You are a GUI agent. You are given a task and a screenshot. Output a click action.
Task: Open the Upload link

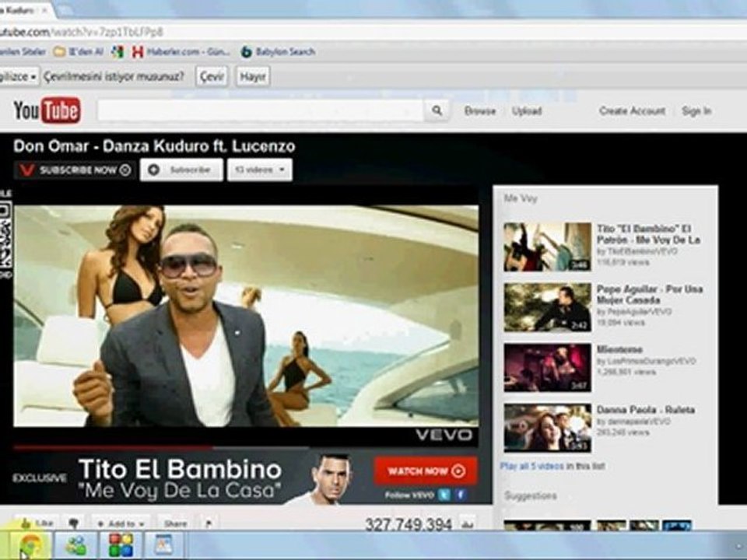(x=527, y=111)
